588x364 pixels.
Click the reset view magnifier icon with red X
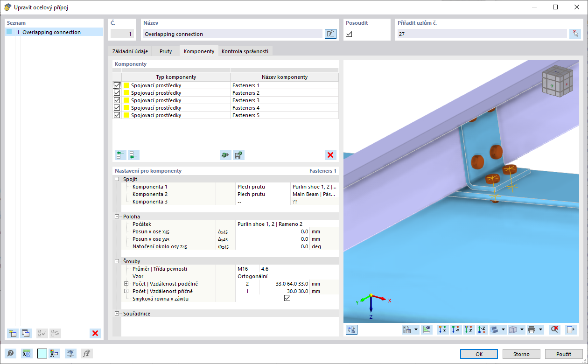click(554, 329)
